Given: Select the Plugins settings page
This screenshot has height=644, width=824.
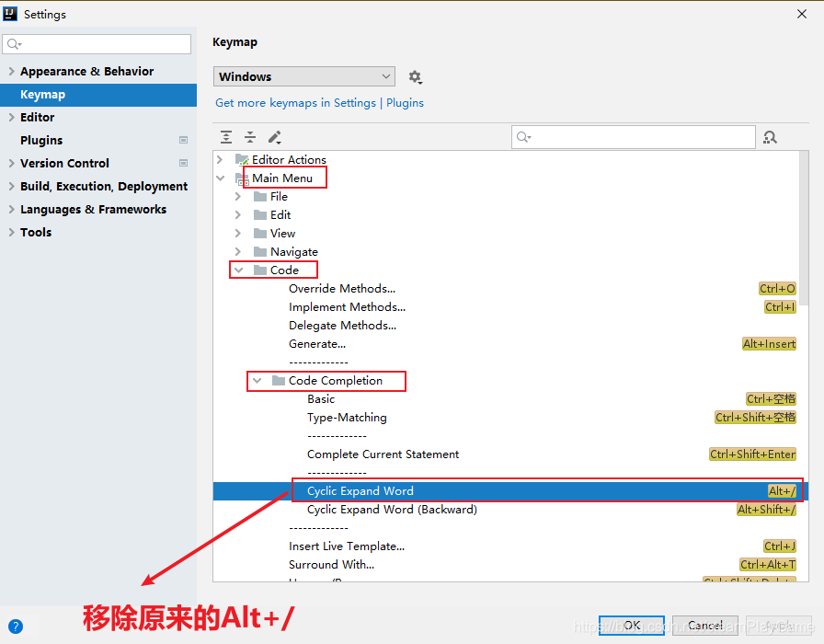Looking at the screenshot, I should click(41, 141).
